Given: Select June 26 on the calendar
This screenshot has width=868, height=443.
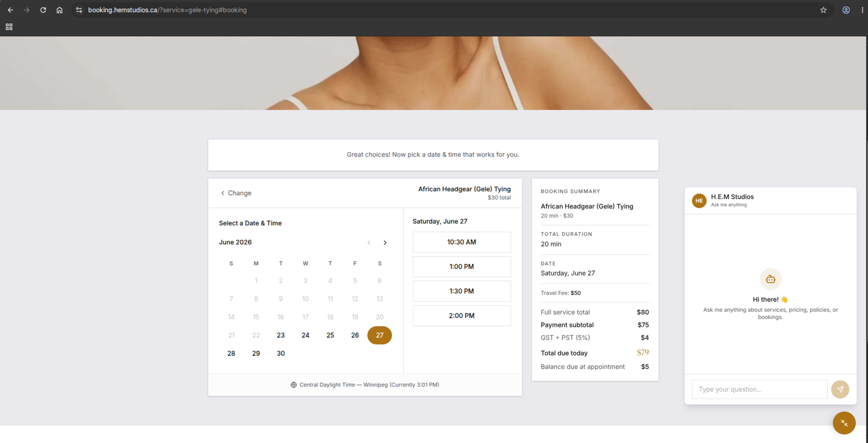Looking at the screenshot, I should point(355,335).
